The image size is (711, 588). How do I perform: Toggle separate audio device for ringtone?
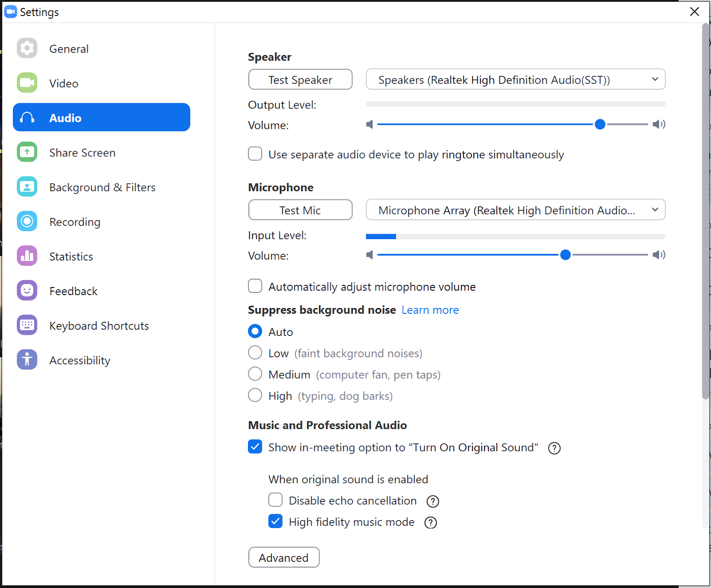[x=255, y=154]
